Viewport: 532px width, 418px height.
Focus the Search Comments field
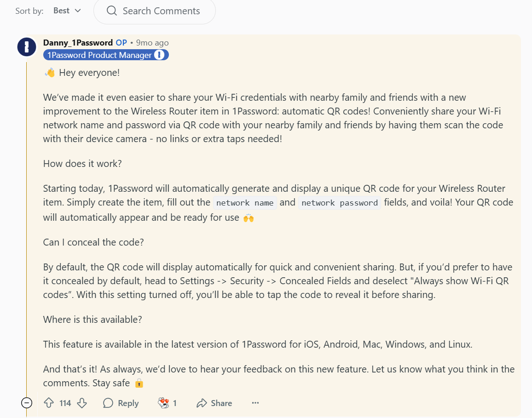point(161,11)
